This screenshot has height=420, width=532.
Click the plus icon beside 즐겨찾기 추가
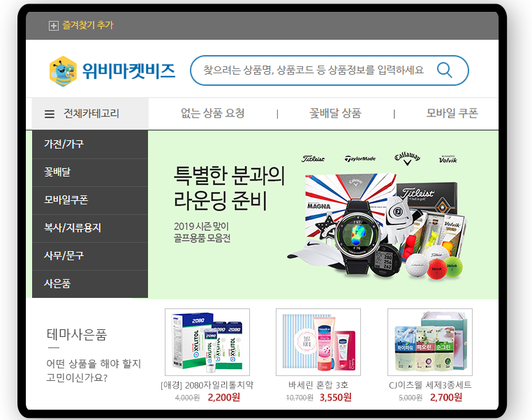(x=54, y=26)
